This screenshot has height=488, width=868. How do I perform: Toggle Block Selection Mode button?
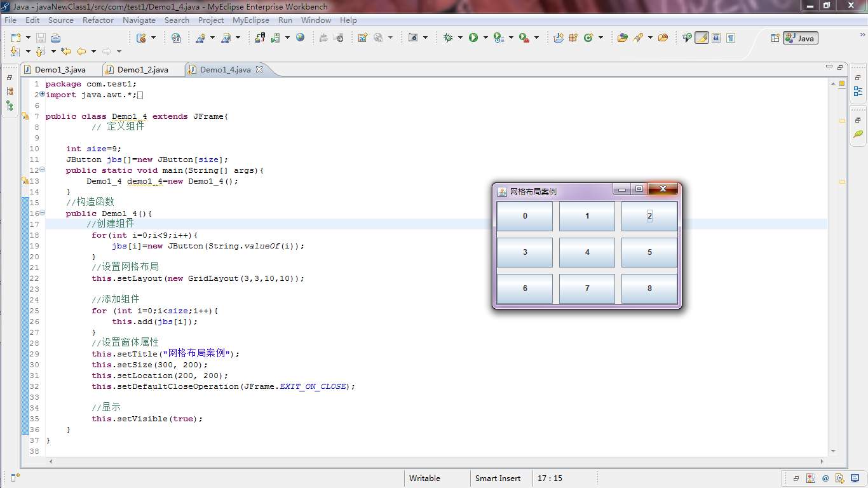click(716, 37)
